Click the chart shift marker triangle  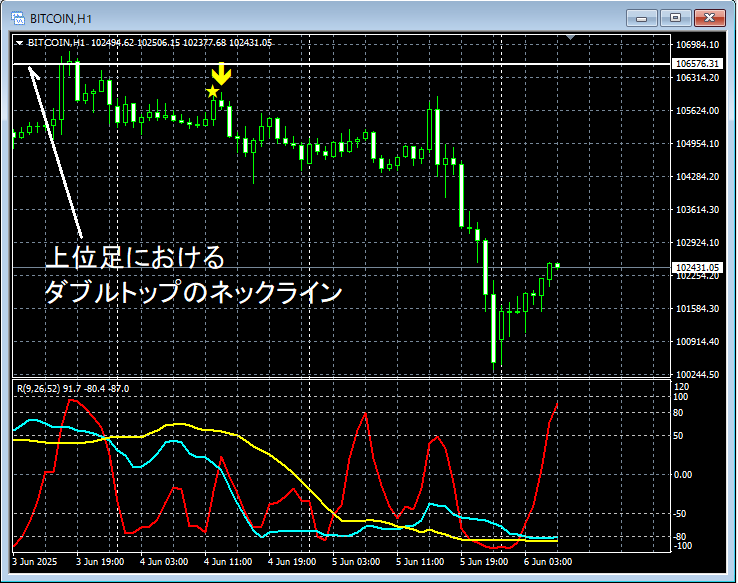coord(570,37)
